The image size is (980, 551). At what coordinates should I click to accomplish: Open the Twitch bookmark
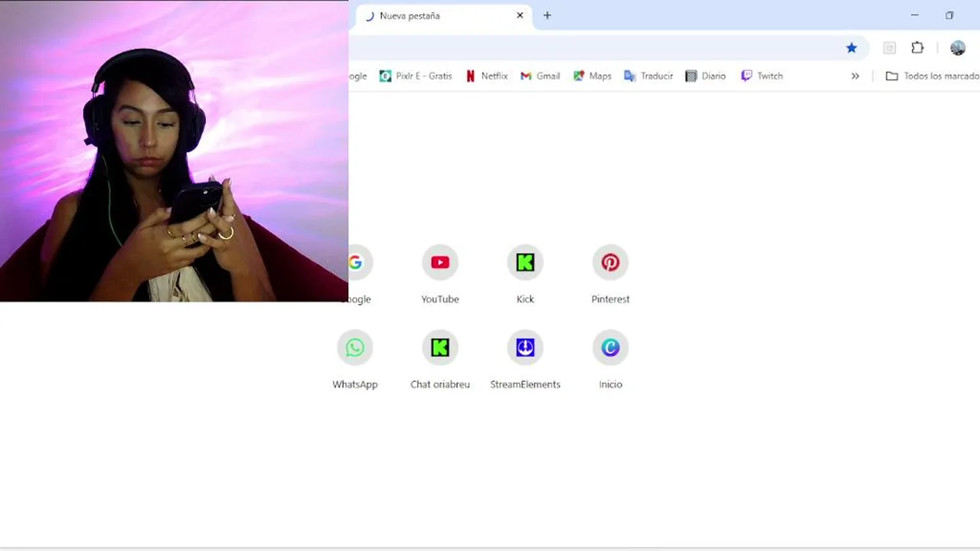(x=762, y=76)
